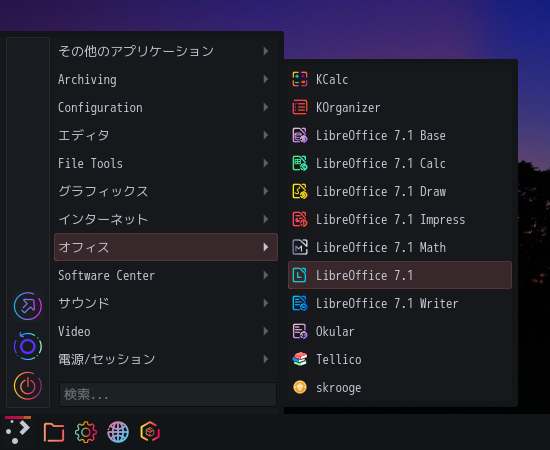Expand the グラフィックス submenu arrow
550x450 pixels.
pyautogui.click(x=266, y=191)
